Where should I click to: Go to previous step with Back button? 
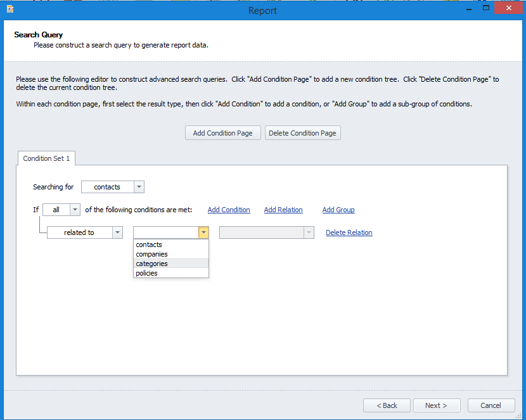pos(387,405)
